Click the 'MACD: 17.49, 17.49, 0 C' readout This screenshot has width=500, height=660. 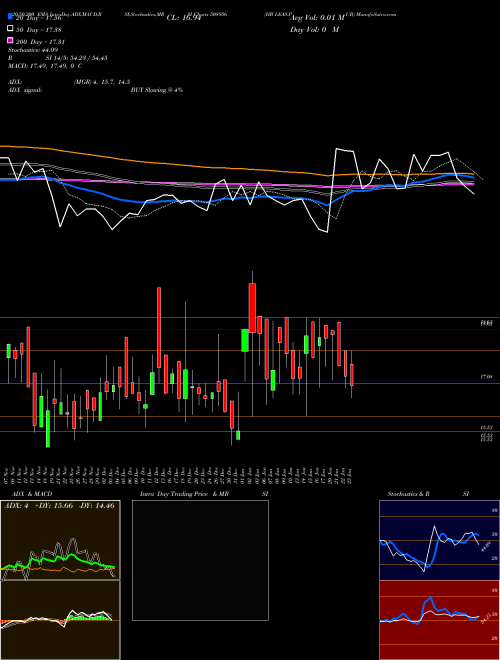[45, 66]
